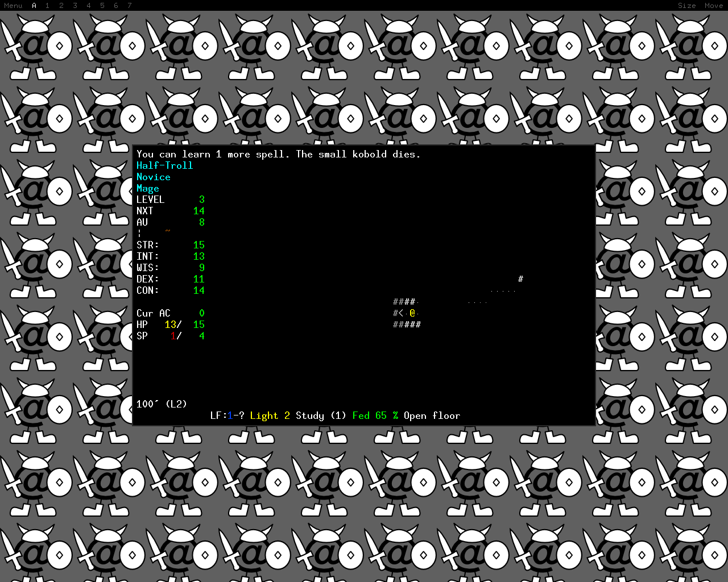Screen dimensions: 728x582
Task: Click the Size button in the top bar
Action: (x=686, y=6)
